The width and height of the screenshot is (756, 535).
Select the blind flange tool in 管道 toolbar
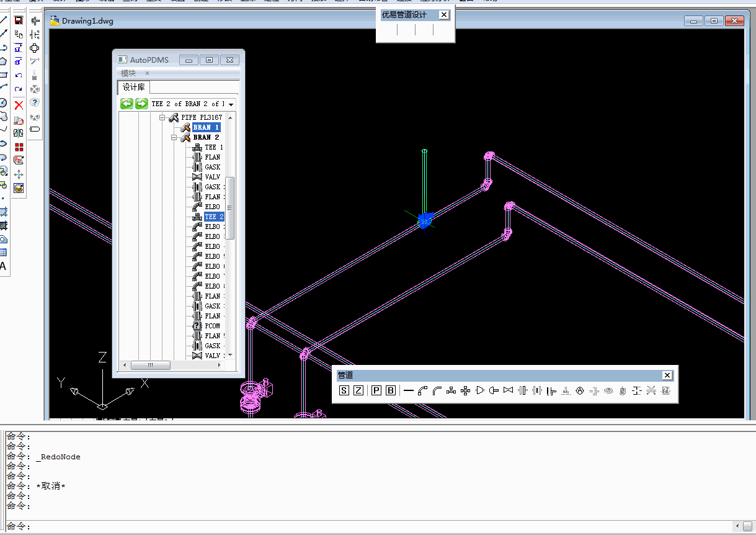tap(551, 390)
